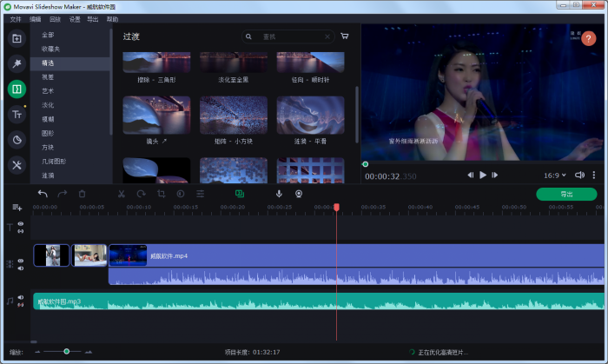
Task: Select the 涟漪 - 平滑 transition thumbnail
Action: click(x=310, y=116)
